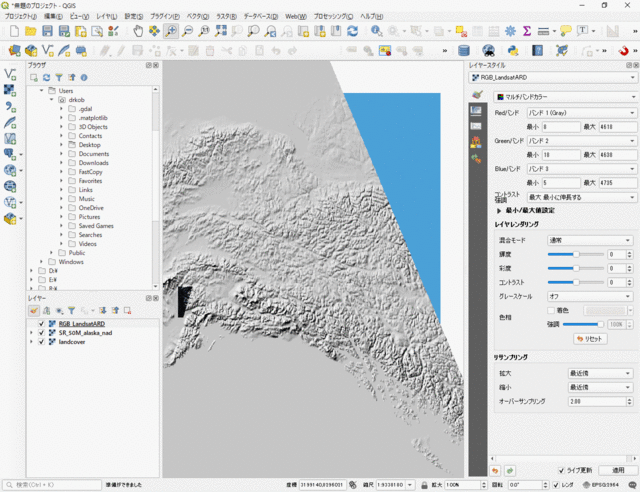Expand the Public folder in Browser
640x492 pixels.
(x=51, y=253)
